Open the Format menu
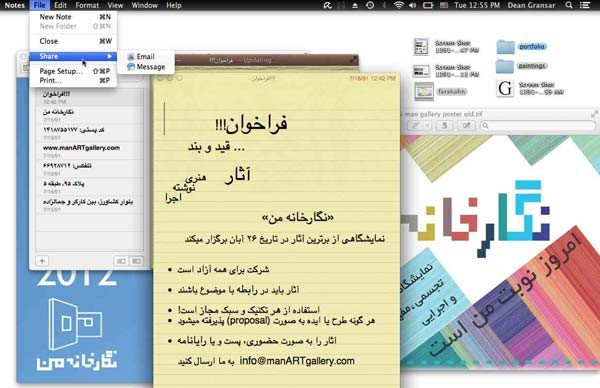 point(87,5)
